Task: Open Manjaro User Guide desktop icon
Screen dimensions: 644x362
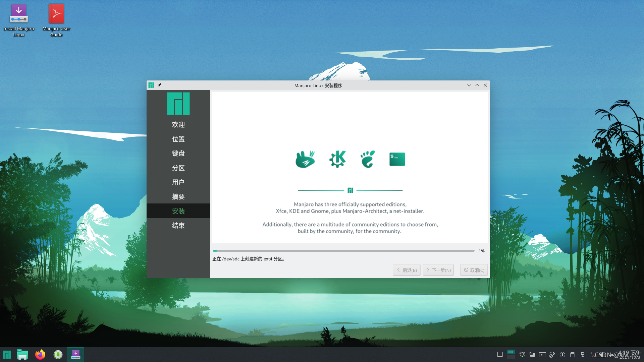Action: 56,19
